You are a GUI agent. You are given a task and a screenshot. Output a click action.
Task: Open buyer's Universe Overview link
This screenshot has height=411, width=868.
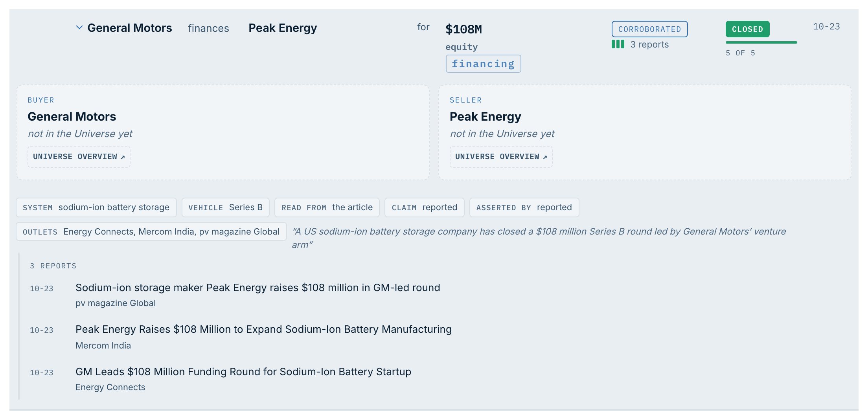79,157
